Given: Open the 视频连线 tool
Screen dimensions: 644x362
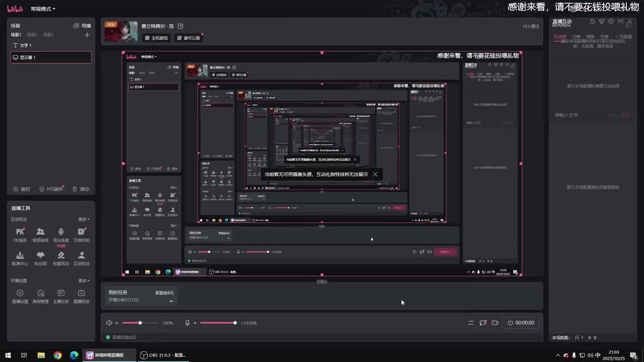Looking at the screenshot, I should coord(40,235).
